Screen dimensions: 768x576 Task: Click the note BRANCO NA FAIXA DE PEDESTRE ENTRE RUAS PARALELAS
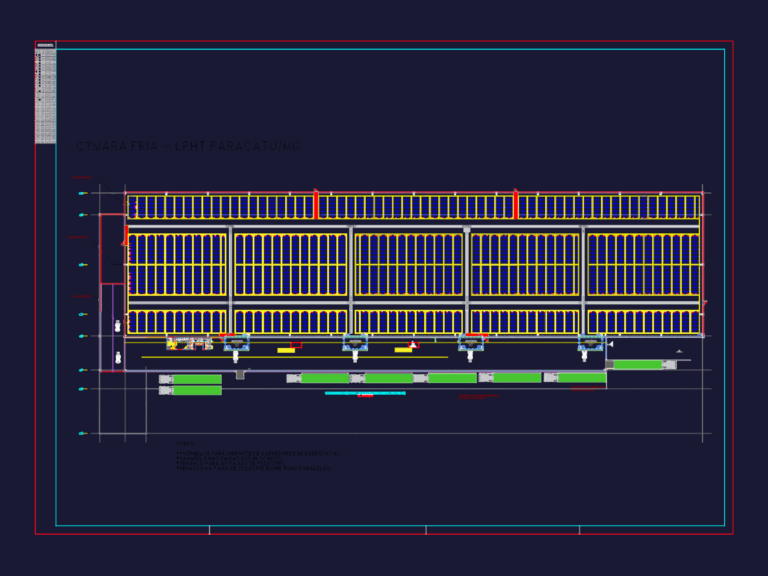pyautogui.click(x=253, y=469)
